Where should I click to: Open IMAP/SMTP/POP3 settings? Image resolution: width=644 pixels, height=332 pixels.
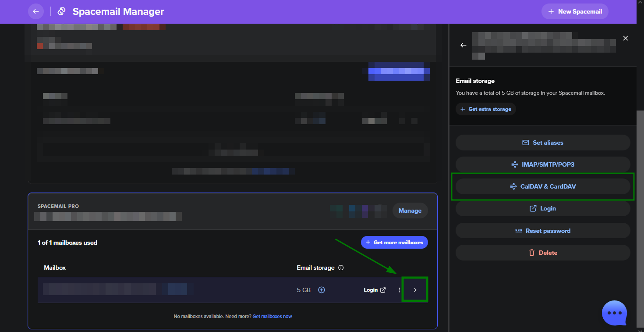click(543, 164)
